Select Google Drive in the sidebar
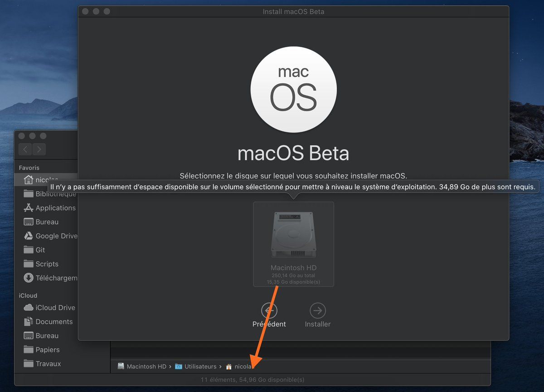 click(56, 236)
